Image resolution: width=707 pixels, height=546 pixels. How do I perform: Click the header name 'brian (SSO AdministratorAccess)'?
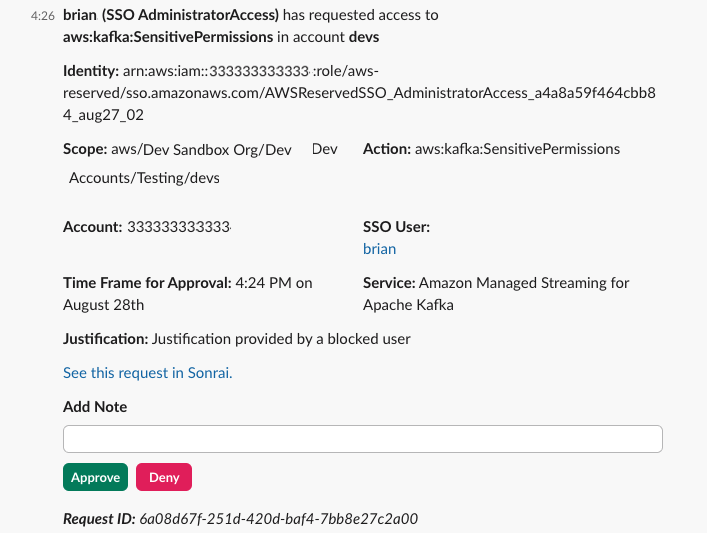[171, 15]
